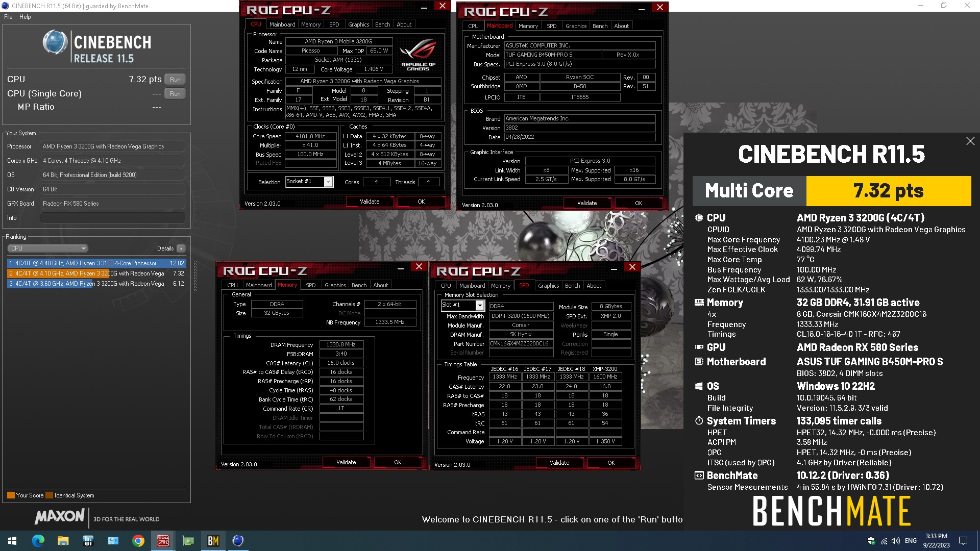Viewport: 980px width, 551px height.
Task: Switch to Bench tab in CPU-Z processor window
Action: 382,24
